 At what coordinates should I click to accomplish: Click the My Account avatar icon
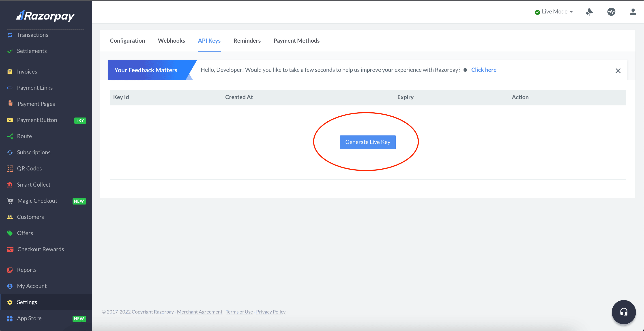[x=10, y=286]
